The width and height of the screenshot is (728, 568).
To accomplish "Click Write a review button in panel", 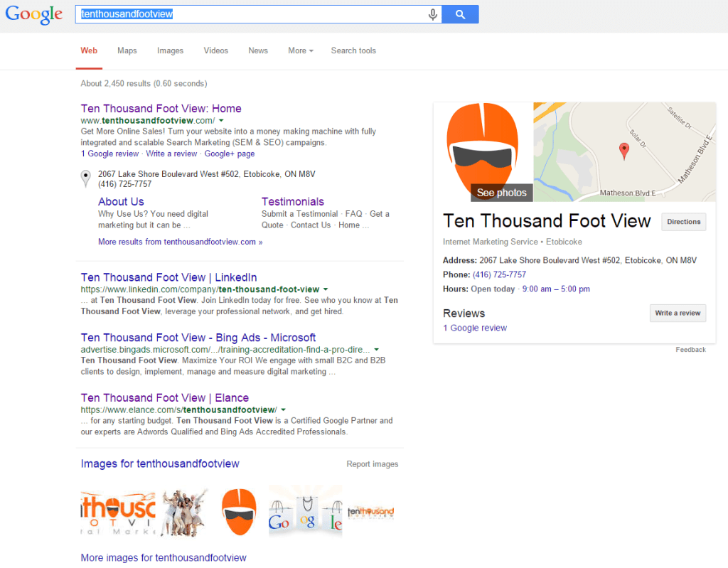I will tap(678, 313).
